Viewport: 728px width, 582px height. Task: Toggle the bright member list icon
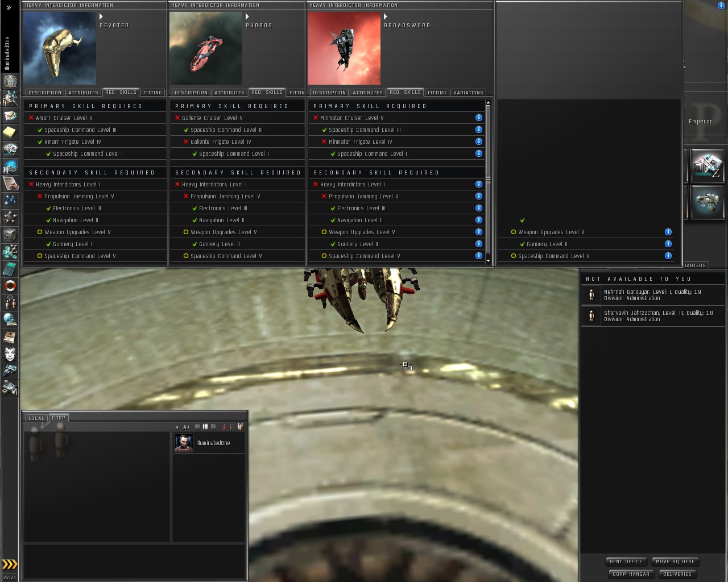[241, 427]
